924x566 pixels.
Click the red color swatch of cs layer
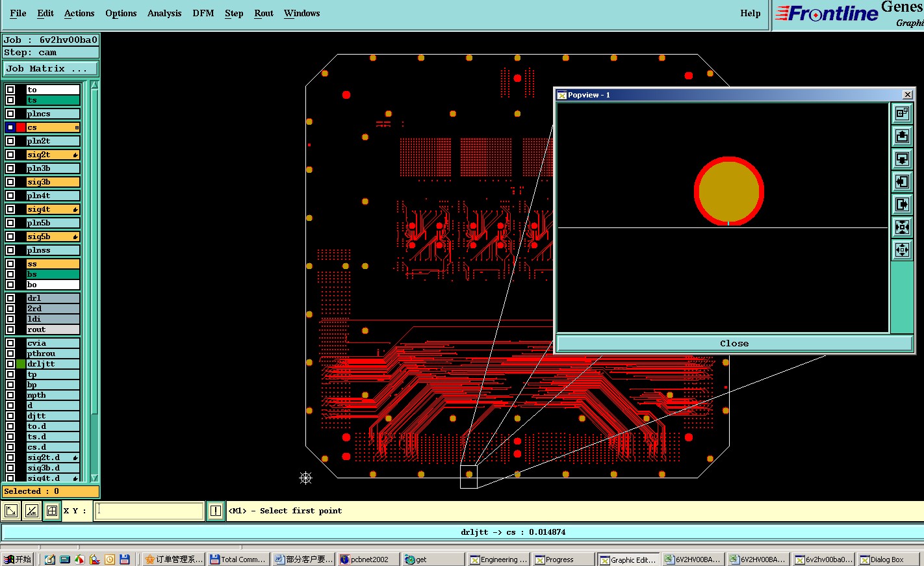click(21, 127)
